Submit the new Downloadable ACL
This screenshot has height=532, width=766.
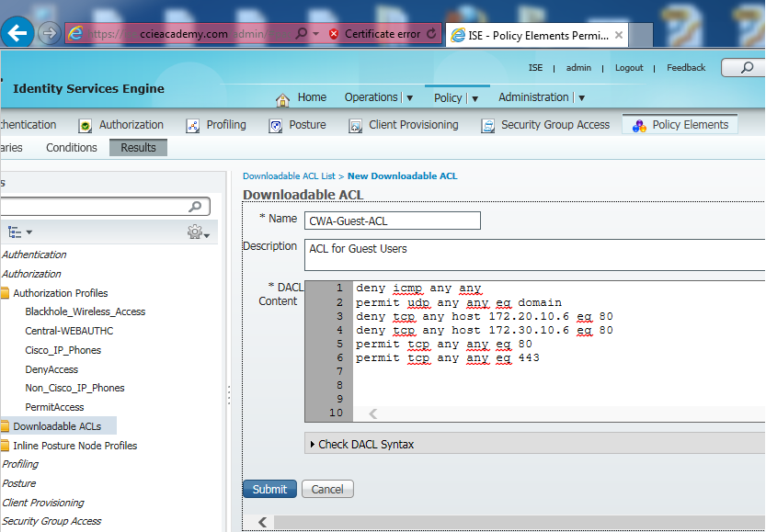[269, 489]
